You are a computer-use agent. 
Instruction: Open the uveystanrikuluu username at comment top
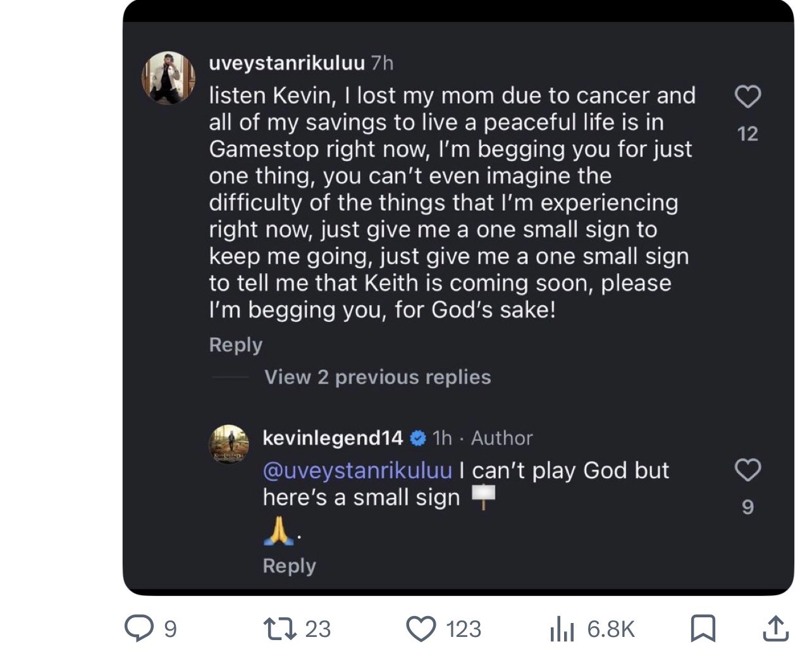click(286, 63)
